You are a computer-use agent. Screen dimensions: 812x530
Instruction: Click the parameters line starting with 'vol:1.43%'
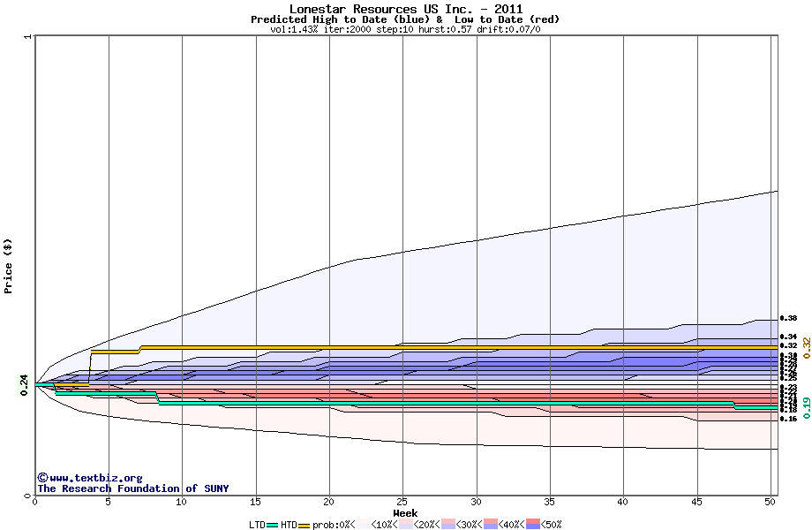click(x=405, y=29)
